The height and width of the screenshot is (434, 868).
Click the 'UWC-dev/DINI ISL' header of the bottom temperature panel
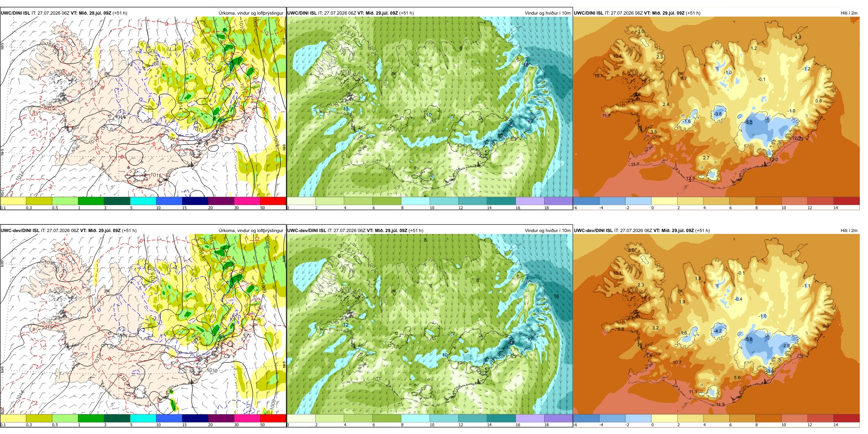click(x=593, y=231)
